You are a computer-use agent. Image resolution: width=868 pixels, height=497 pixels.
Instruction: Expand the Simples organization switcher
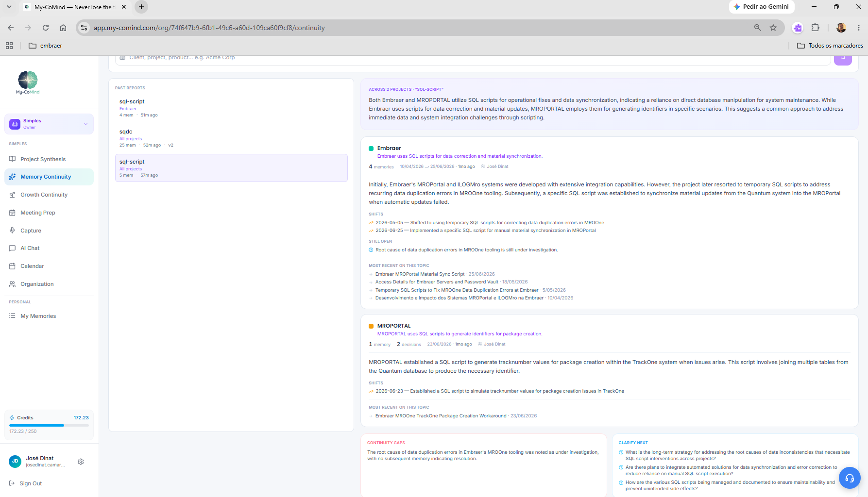[x=49, y=124]
